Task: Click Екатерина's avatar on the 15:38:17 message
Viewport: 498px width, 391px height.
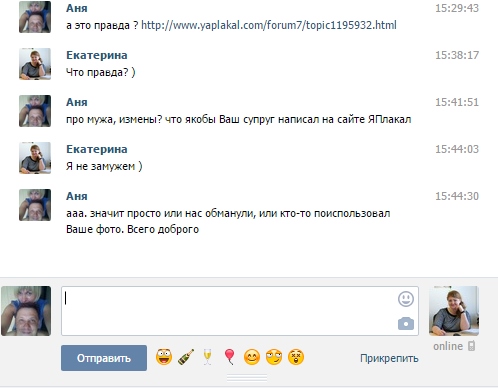Action: (35, 64)
